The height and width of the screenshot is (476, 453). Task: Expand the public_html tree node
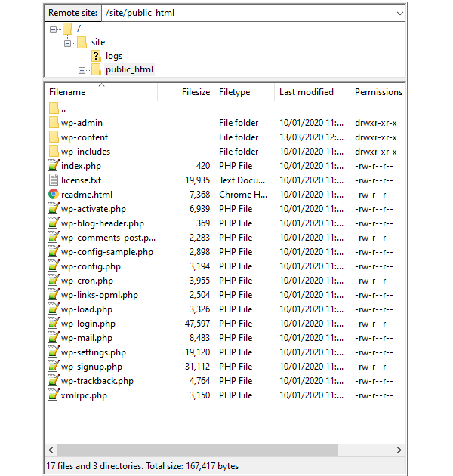click(82, 70)
